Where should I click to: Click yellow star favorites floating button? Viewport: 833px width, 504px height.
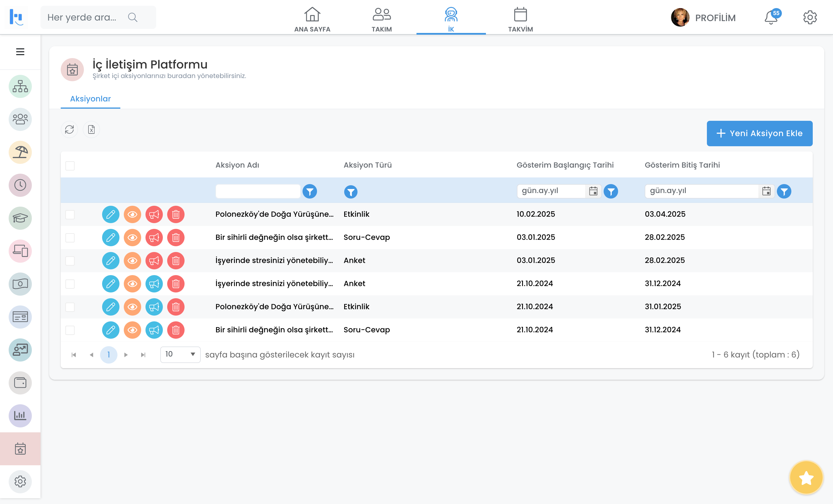point(806,478)
